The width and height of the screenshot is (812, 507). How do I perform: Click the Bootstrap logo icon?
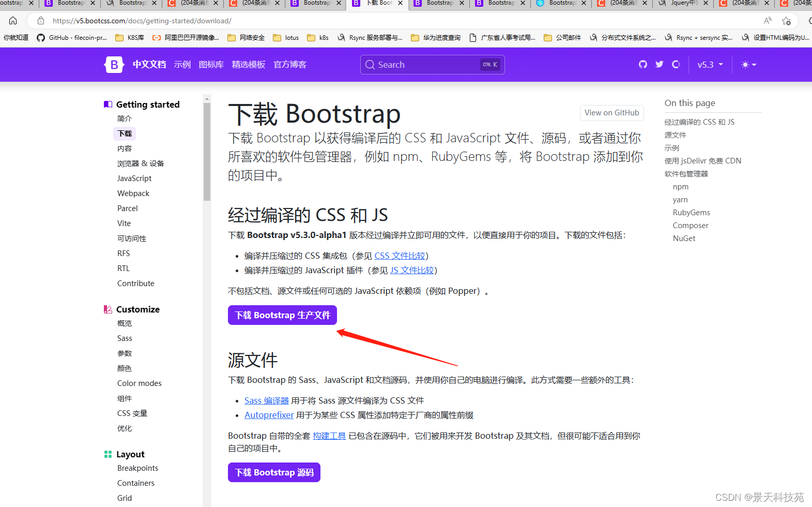pyautogui.click(x=114, y=65)
